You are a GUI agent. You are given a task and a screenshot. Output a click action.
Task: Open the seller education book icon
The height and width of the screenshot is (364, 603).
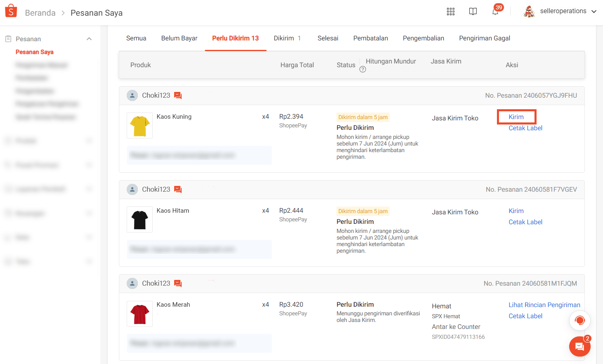[x=473, y=12]
